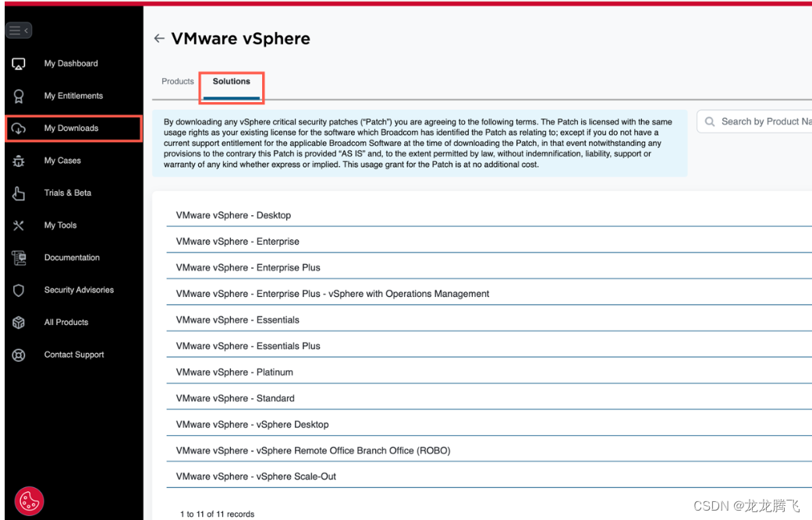
Task: Click the My Dashboard monitor icon
Action: (19, 64)
